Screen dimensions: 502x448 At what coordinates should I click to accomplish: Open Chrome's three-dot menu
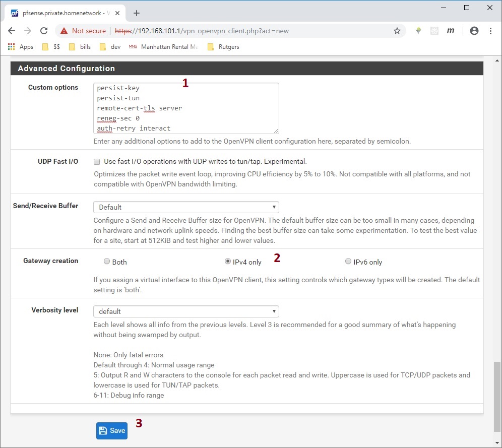coord(490,31)
